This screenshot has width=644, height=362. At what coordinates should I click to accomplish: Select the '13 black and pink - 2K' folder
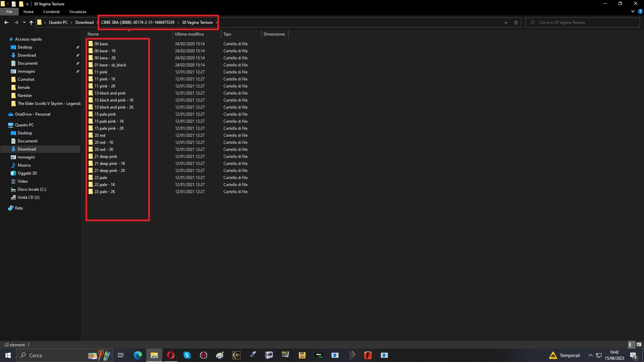coord(114,107)
